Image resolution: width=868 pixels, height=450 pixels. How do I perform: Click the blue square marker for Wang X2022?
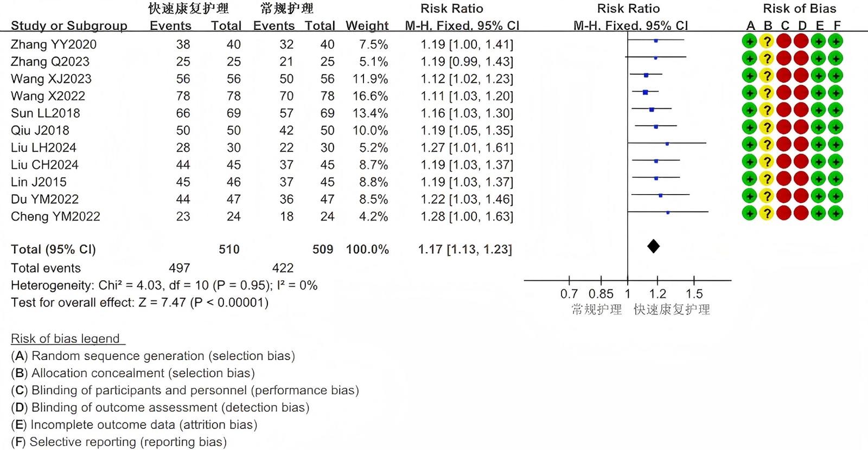(x=645, y=93)
